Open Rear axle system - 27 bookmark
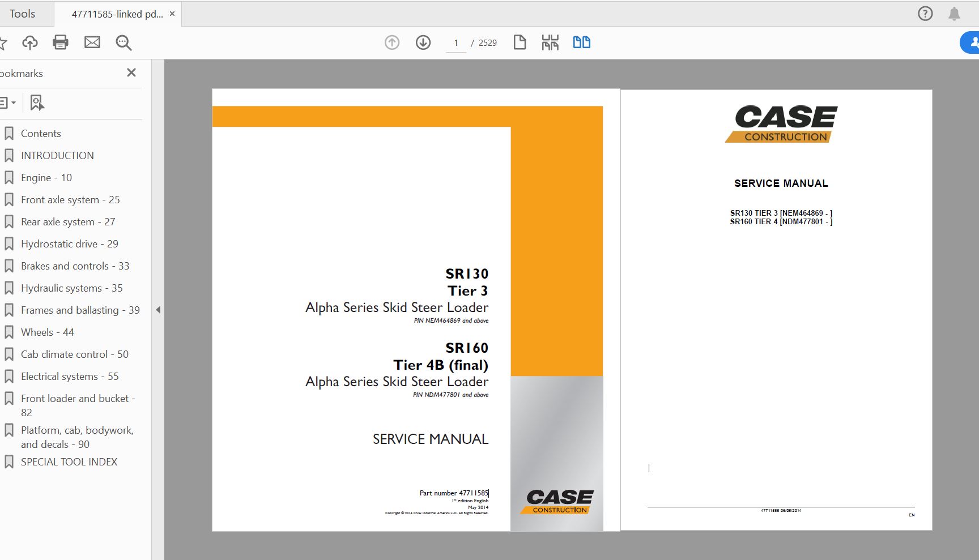 (68, 222)
